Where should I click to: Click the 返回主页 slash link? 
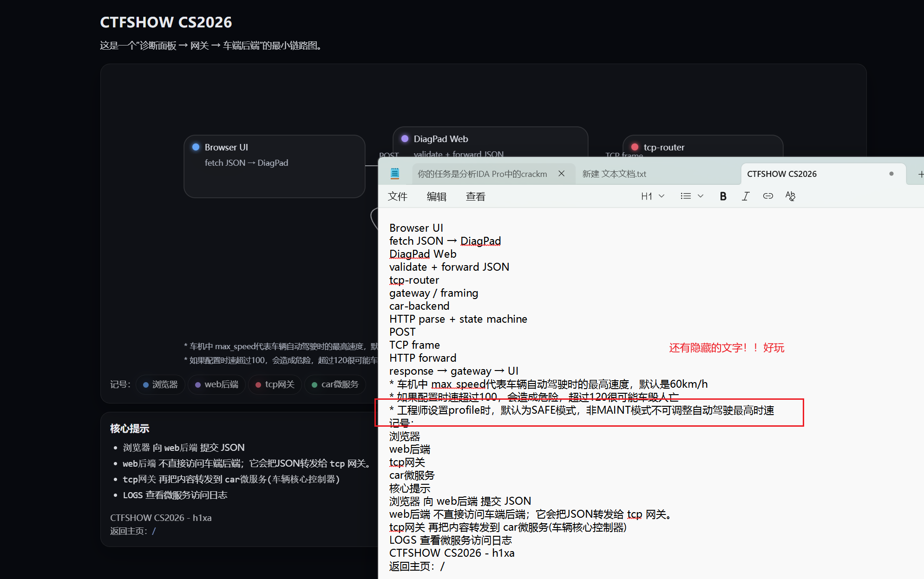point(154,531)
